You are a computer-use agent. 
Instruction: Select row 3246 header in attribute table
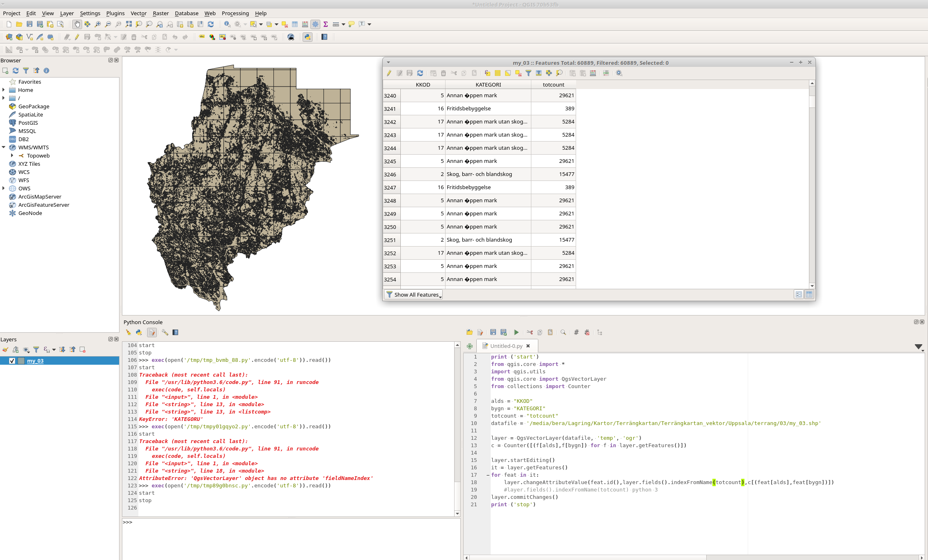click(x=392, y=174)
